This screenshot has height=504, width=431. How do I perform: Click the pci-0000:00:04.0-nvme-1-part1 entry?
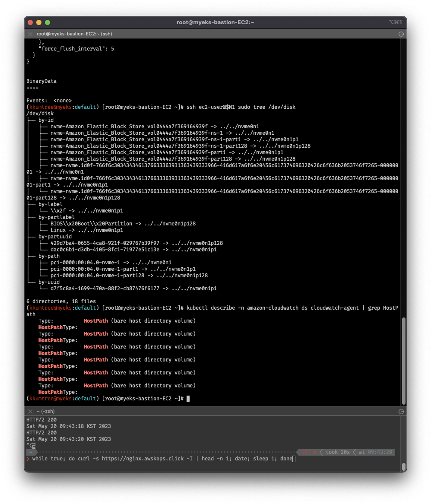(x=123, y=269)
